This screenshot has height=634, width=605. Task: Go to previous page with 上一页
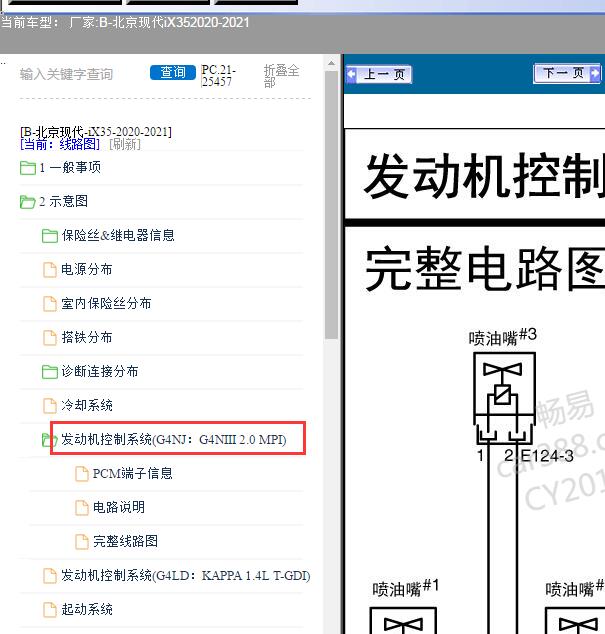379,74
